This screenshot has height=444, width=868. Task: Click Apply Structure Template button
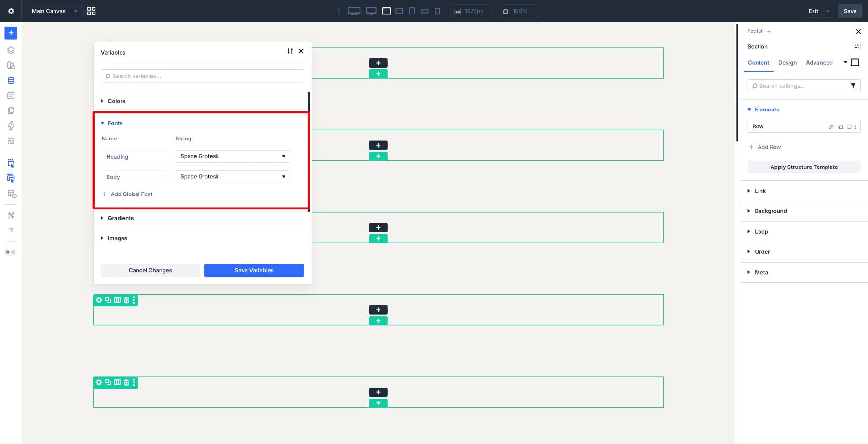point(804,167)
